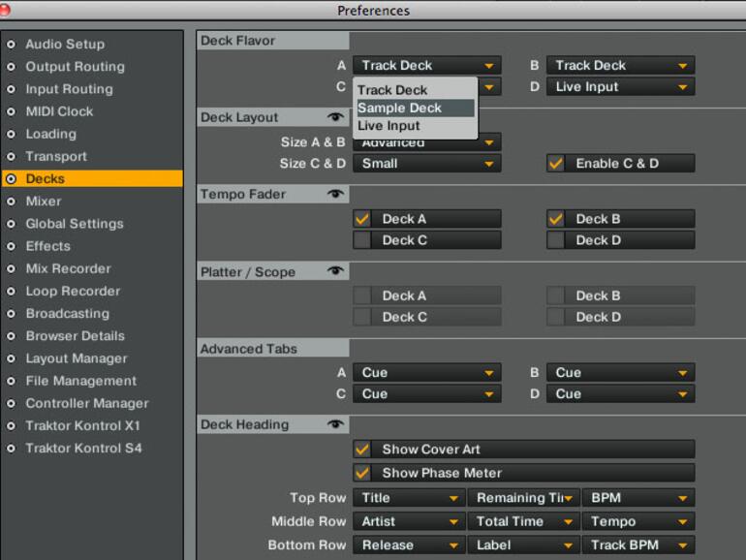Open the Bottom Row Track BPM dropdown
This screenshot has height=560, width=746.
point(638,545)
